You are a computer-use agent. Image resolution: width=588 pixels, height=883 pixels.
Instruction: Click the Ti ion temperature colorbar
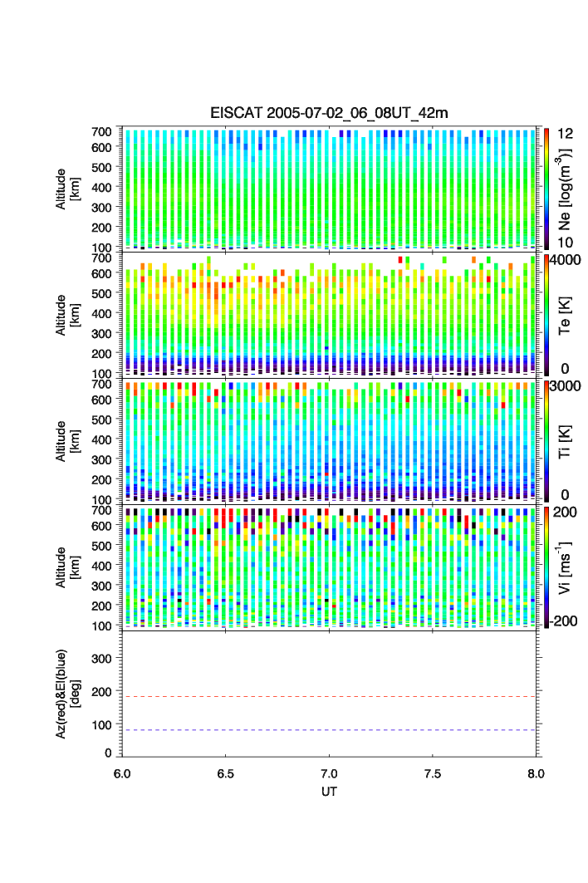coord(546,441)
